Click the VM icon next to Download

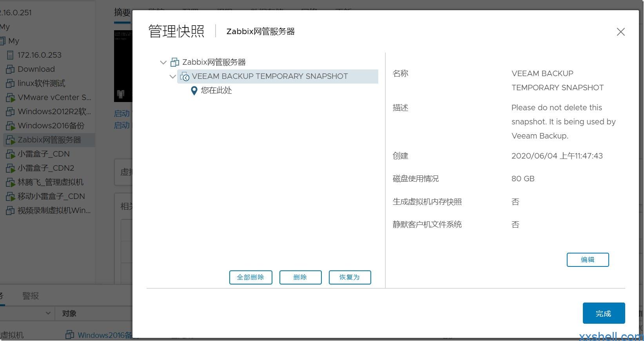coord(10,69)
